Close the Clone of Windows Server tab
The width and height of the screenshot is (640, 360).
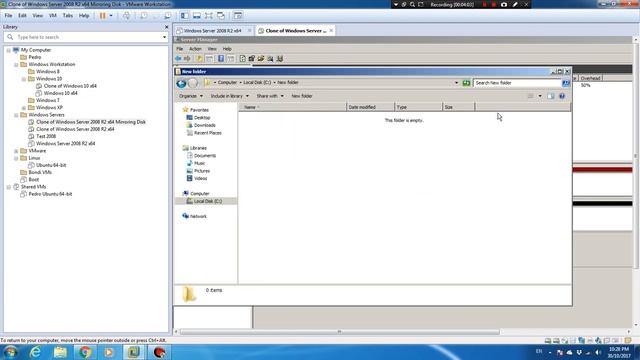[x=331, y=31]
